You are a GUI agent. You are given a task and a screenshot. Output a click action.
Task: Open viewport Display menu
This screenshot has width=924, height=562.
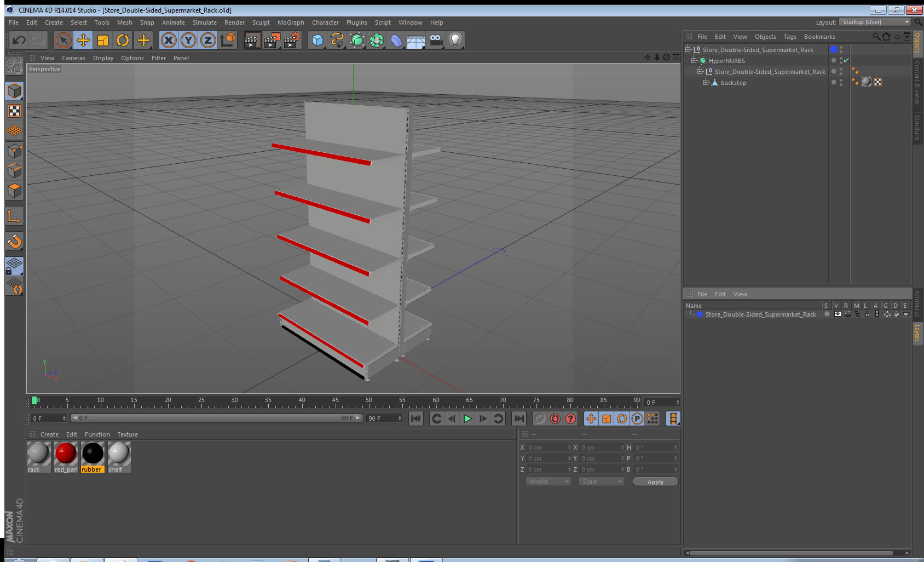tap(103, 58)
